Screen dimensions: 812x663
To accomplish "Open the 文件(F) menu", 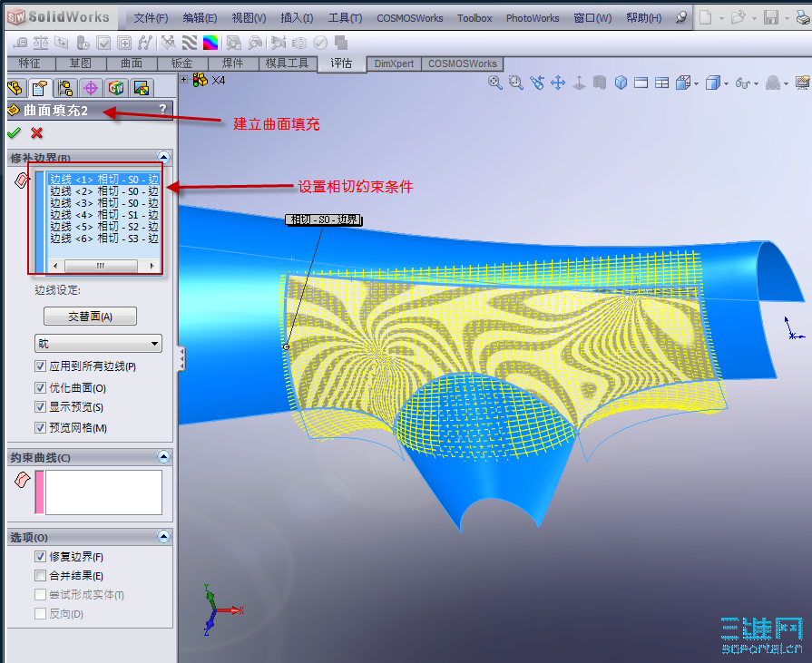I will click(151, 18).
